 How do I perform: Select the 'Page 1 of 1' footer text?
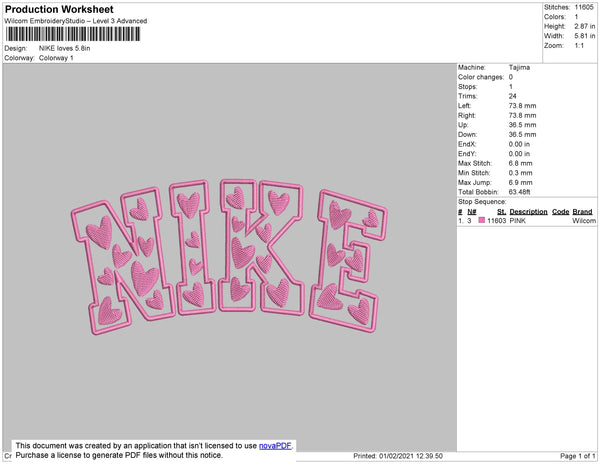click(x=578, y=456)
